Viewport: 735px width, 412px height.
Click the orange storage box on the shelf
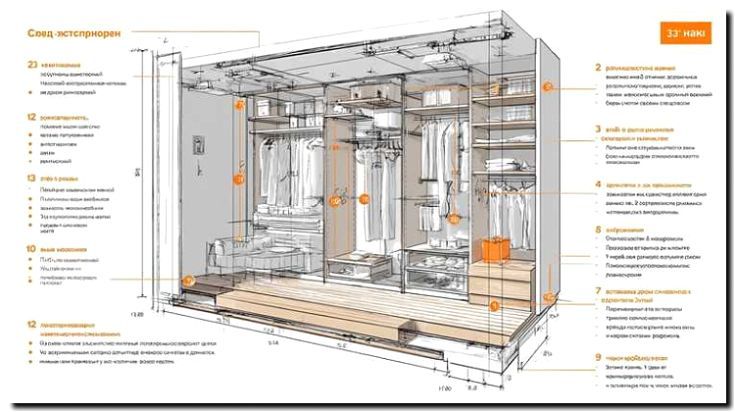tap(494, 250)
